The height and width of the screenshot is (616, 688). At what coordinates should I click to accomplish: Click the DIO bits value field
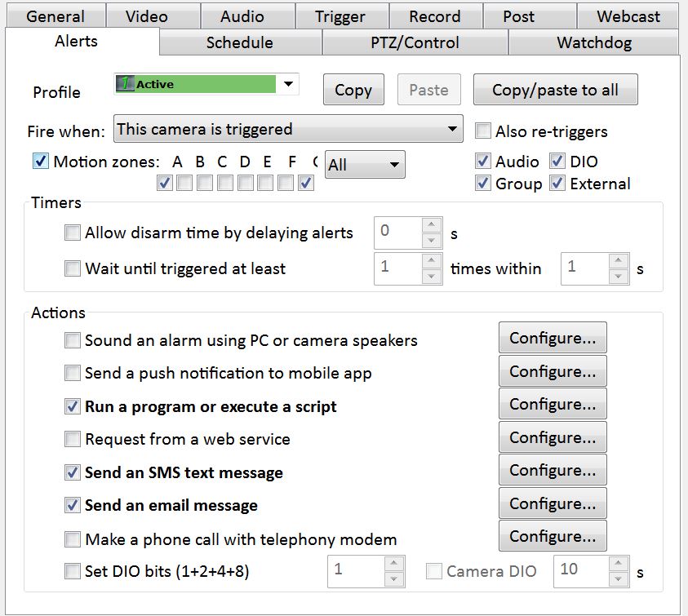pos(357,571)
